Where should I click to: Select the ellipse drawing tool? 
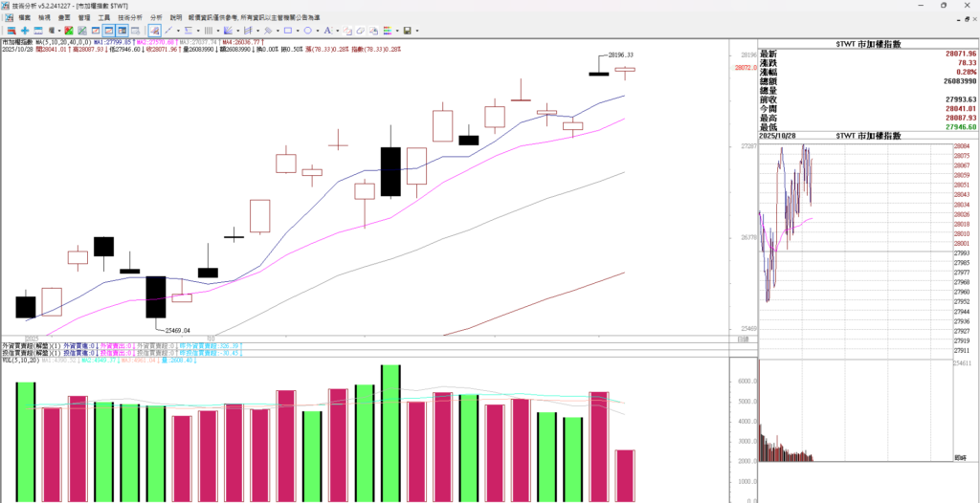(x=307, y=31)
